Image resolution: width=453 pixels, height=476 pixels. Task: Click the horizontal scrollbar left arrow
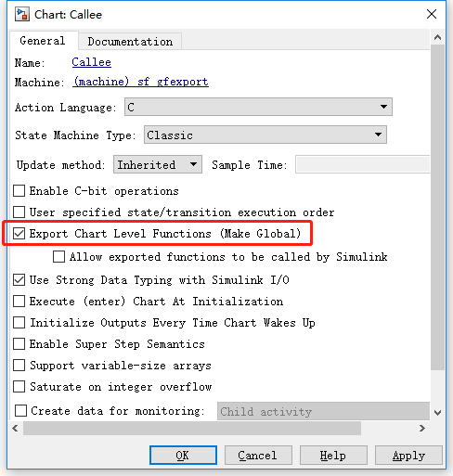(x=15, y=429)
